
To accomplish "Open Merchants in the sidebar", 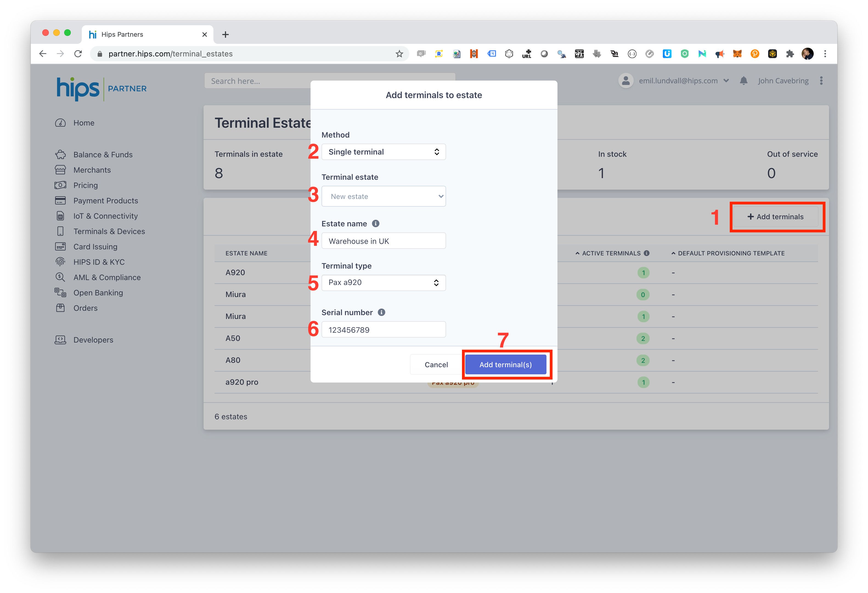I will click(92, 170).
